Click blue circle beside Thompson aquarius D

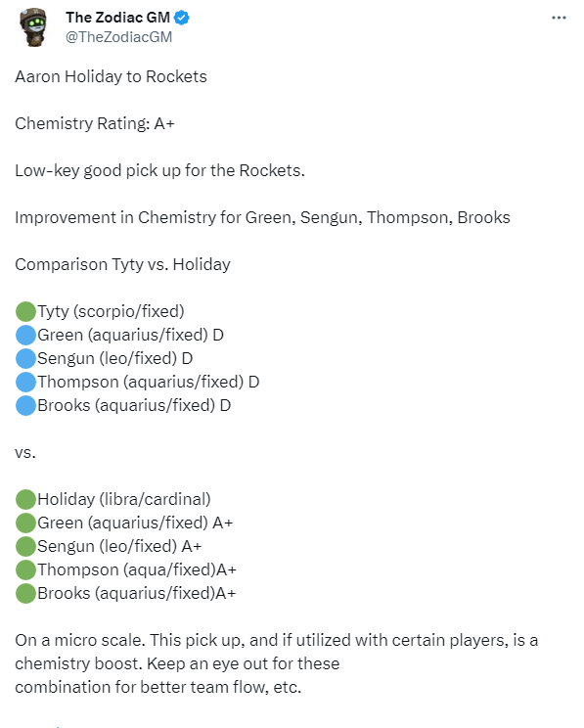pos(25,383)
